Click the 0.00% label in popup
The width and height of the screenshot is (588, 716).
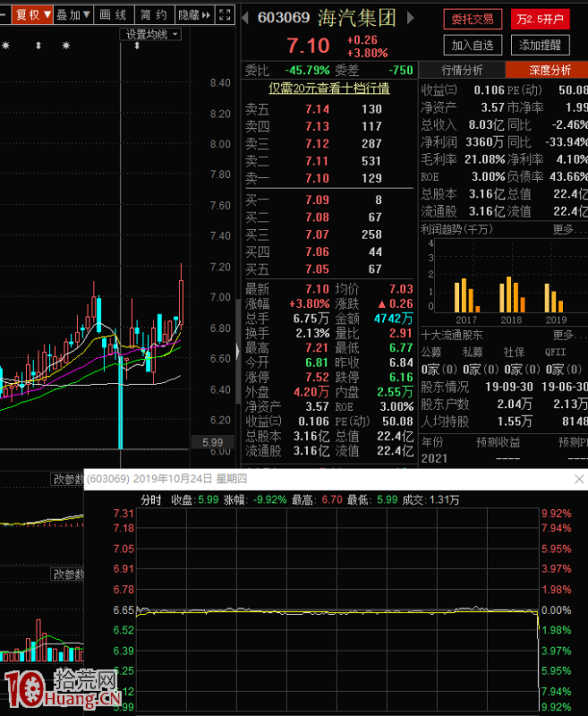(556, 610)
